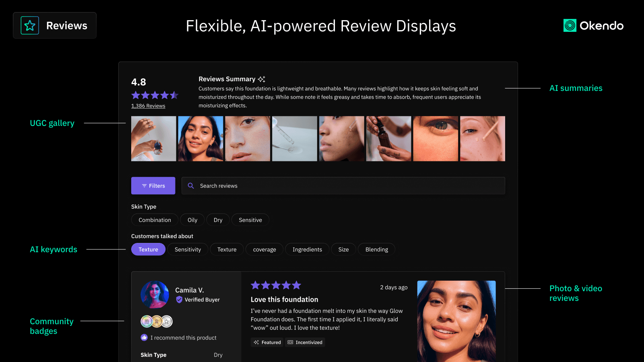Select the Ingredients keyword chip
644x362 pixels.
point(307,249)
